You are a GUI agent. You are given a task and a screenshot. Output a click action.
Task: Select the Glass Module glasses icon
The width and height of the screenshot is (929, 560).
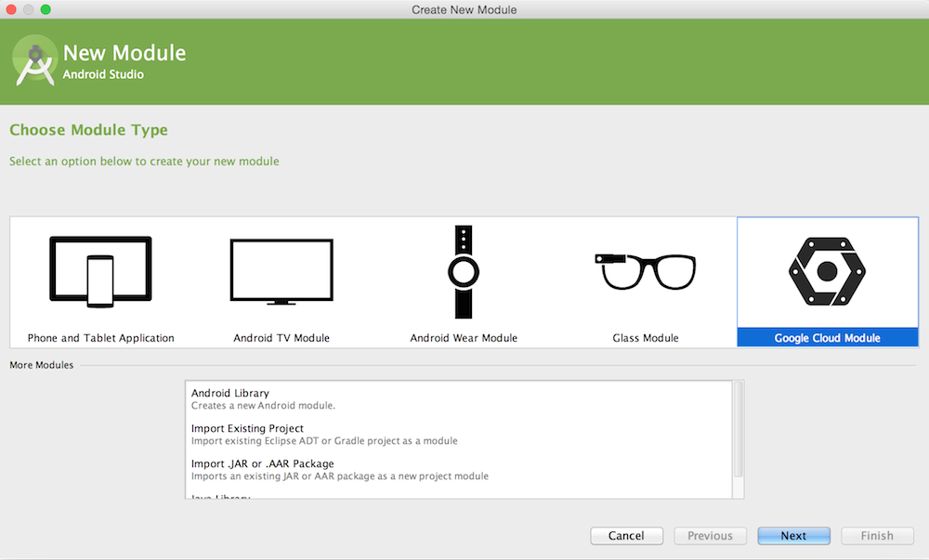(646, 272)
